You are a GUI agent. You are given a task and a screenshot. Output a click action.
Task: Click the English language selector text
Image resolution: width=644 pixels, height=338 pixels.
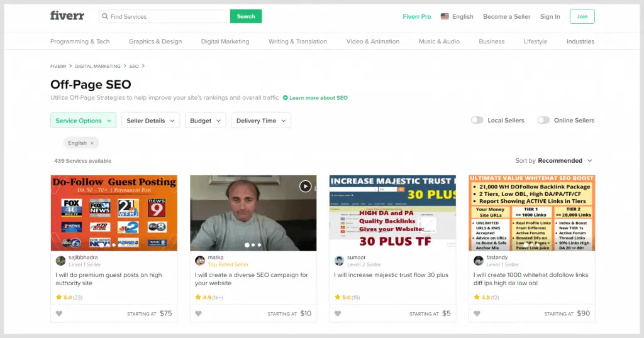tap(462, 16)
